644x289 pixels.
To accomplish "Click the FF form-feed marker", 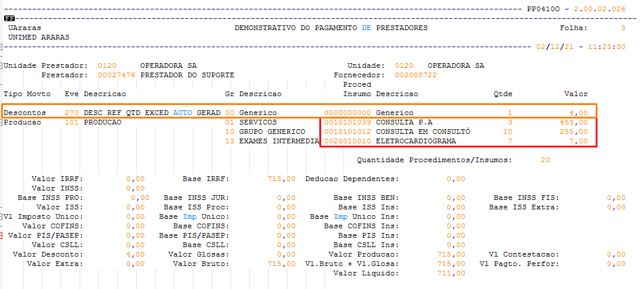I will tap(9, 18).
